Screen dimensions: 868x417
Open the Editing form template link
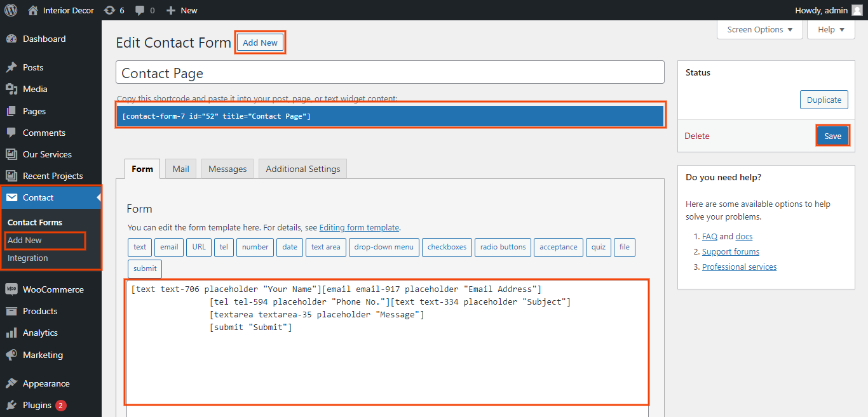[x=359, y=227]
